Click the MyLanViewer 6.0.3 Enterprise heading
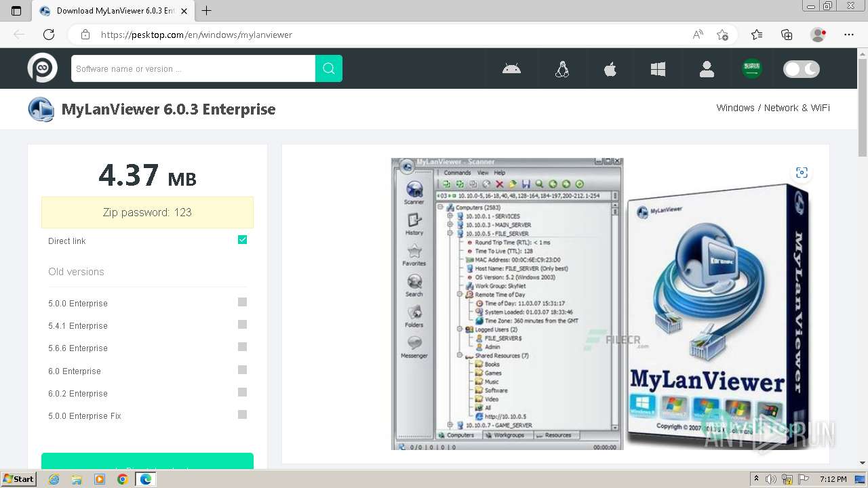The image size is (868, 488). pyautogui.click(x=168, y=109)
